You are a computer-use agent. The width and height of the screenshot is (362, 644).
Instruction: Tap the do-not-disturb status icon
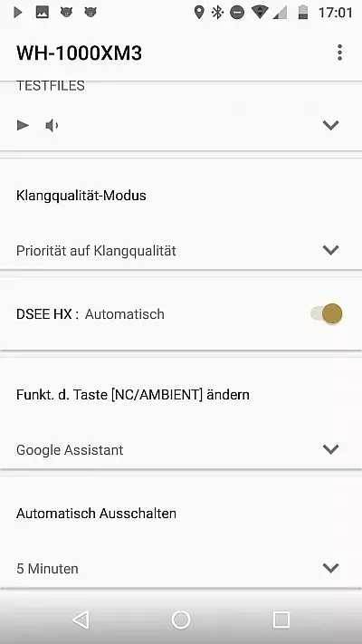point(237,13)
